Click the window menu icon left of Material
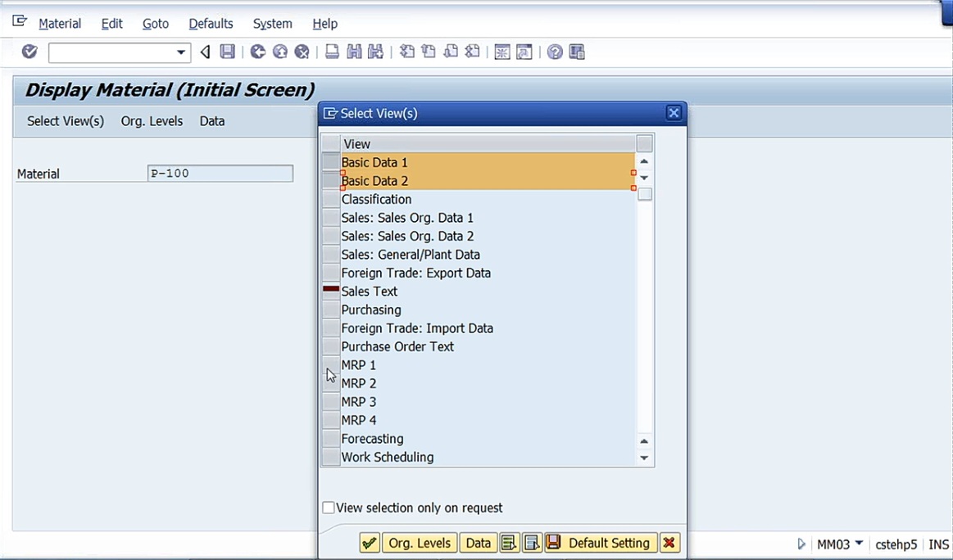 (20, 22)
